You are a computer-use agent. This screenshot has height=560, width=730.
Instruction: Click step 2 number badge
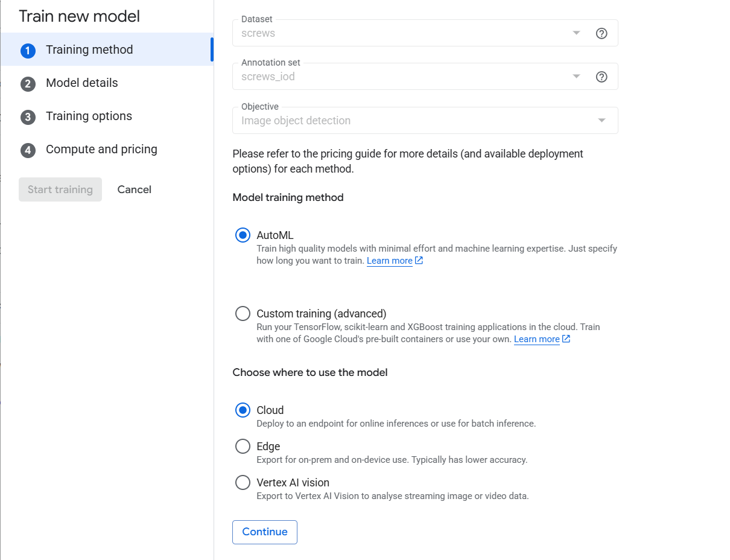(28, 84)
